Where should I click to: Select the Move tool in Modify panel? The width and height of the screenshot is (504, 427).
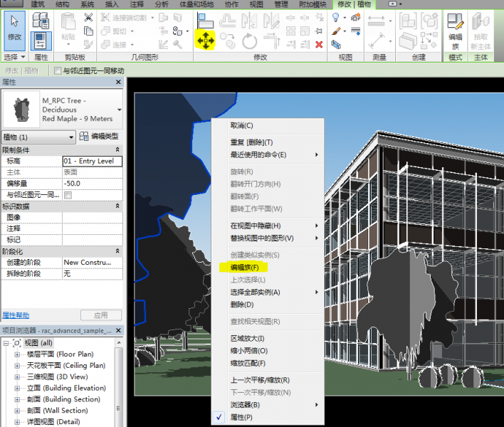[206, 41]
